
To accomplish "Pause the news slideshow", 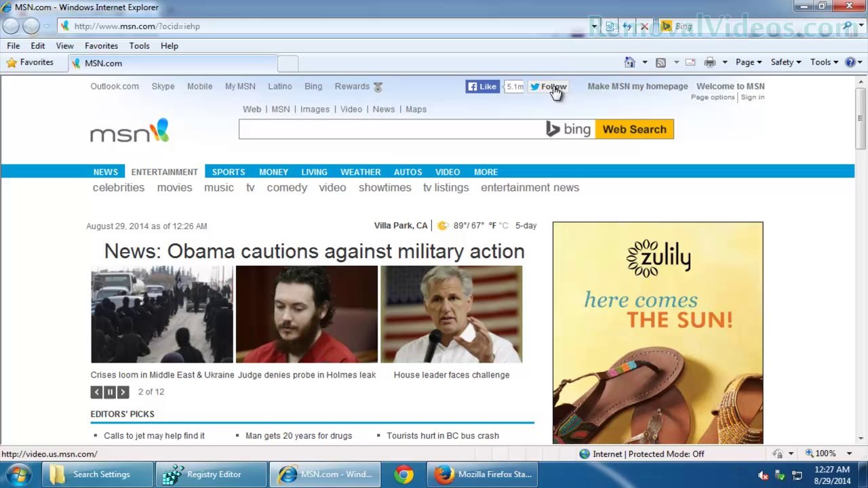I will [x=110, y=392].
